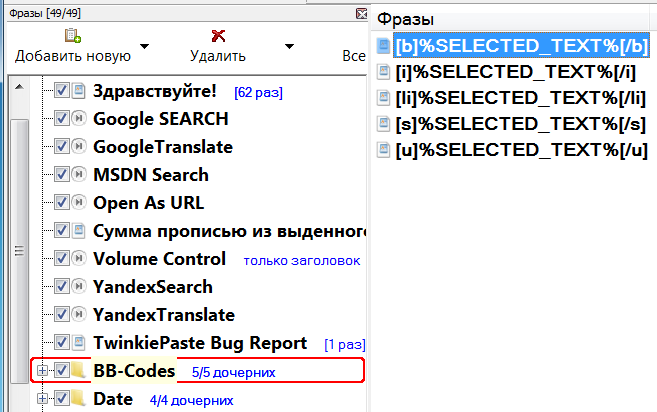Uncheck the GoogleTranslate checkbox

(x=62, y=147)
